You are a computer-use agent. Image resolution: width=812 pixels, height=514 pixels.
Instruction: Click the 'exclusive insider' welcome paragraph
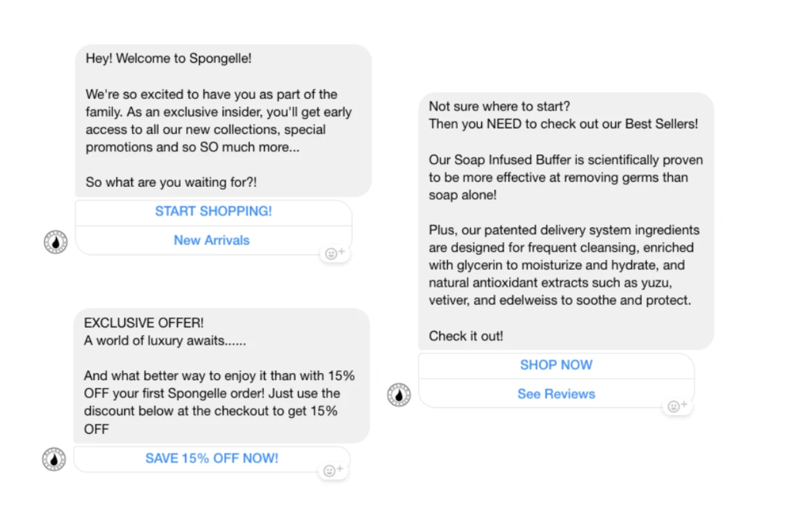(x=219, y=121)
